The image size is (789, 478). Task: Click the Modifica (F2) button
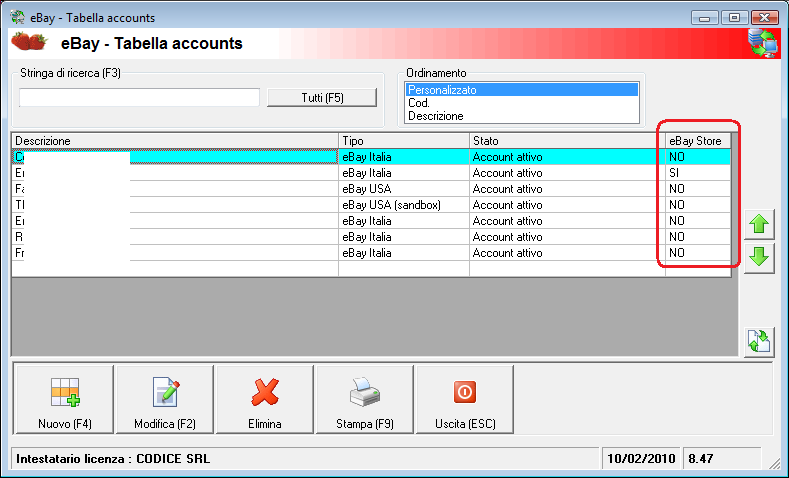point(165,400)
